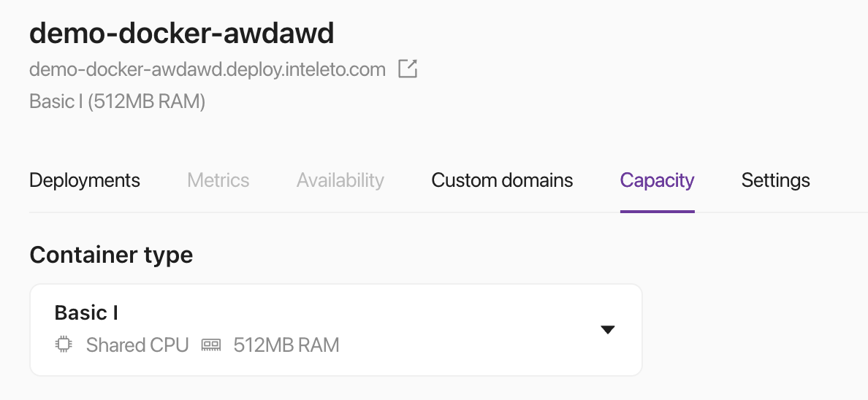Open the Basic I container type selector
Image resolution: width=868 pixels, height=400 pixels.
click(x=335, y=330)
